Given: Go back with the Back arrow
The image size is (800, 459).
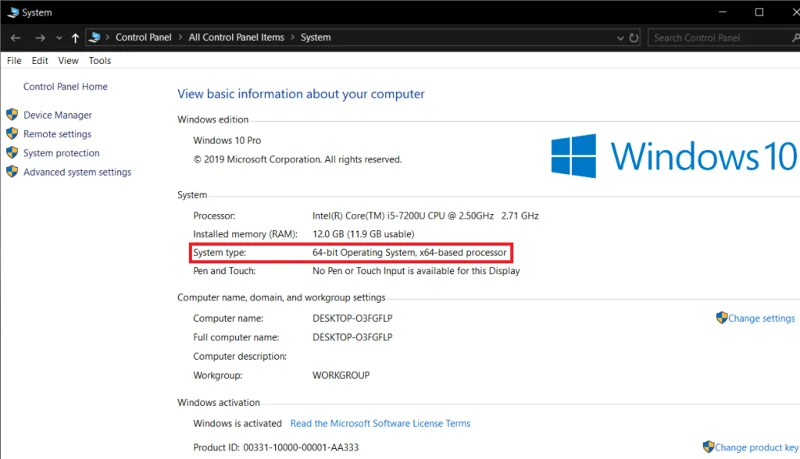Looking at the screenshot, I should click(x=15, y=38).
